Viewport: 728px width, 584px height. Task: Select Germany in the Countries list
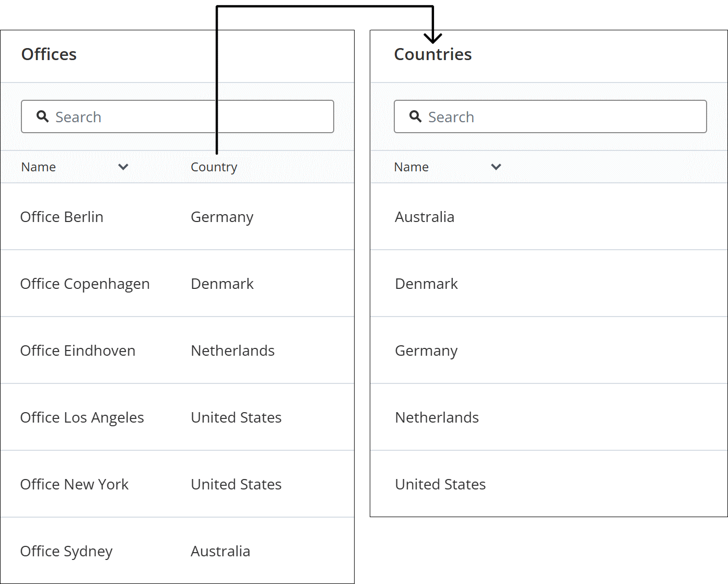(x=427, y=351)
